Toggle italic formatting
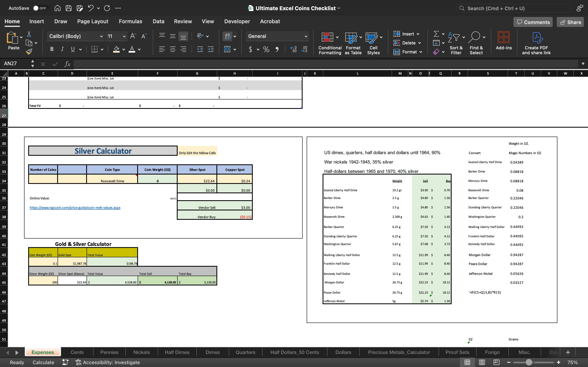This screenshot has width=588, height=367. coord(62,49)
